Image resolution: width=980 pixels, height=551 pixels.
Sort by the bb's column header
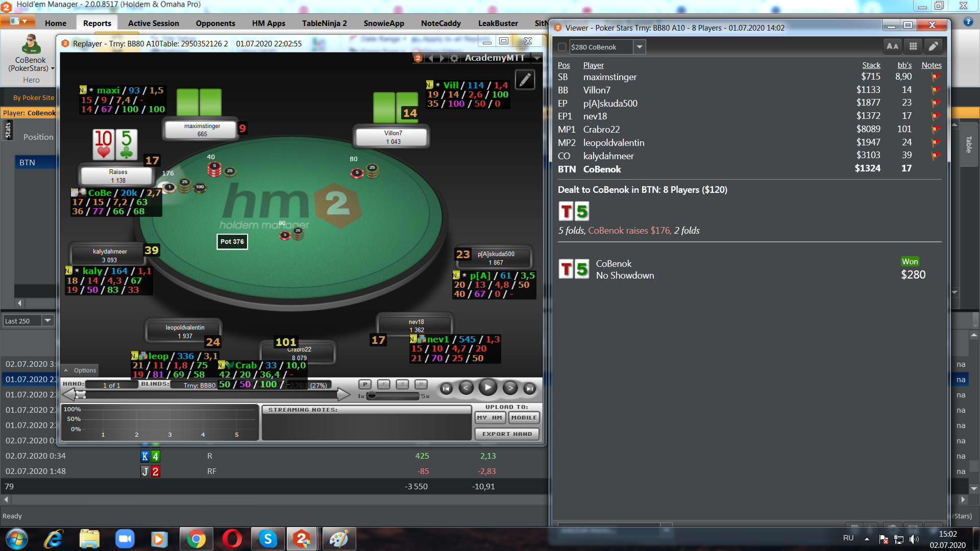pyautogui.click(x=904, y=65)
